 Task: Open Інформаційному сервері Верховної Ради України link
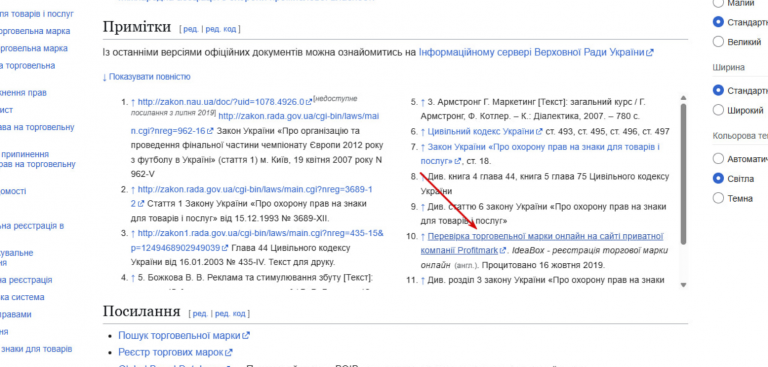tap(536, 52)
